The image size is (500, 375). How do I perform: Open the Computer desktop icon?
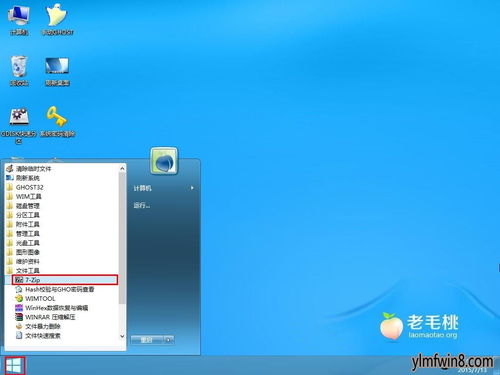coord(19,19)
